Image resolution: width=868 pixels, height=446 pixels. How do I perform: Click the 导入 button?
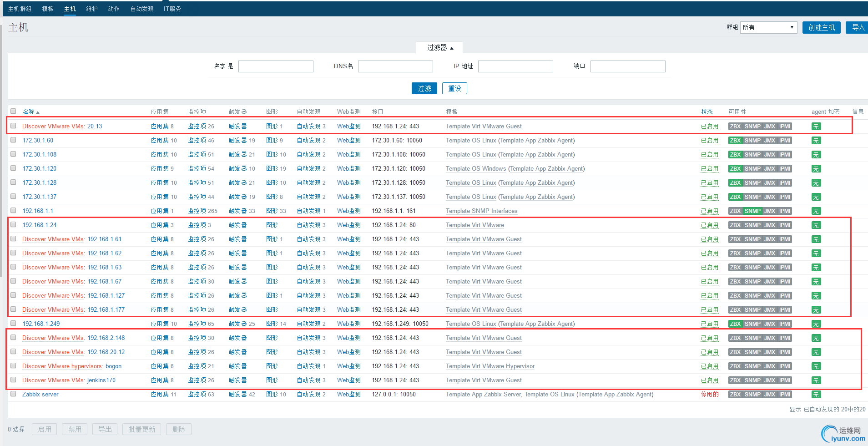[858, 27]
